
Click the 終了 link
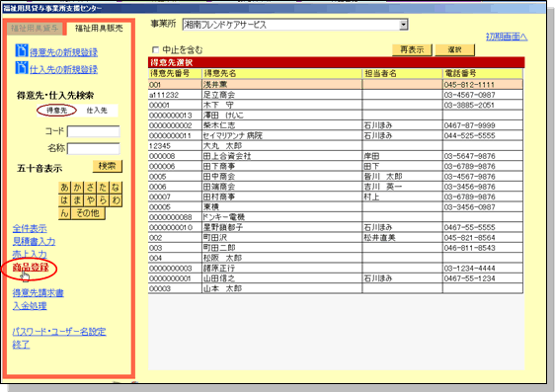[x=21, y=345]
